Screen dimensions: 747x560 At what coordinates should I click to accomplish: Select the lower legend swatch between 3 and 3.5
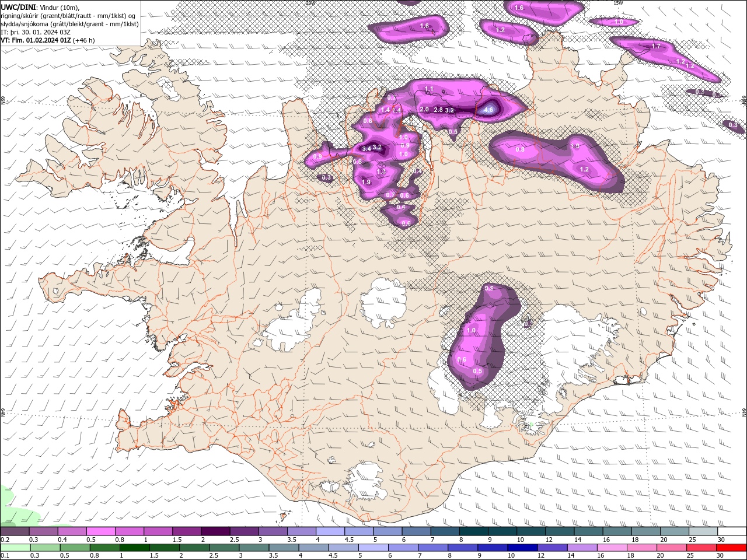coord(254,547)
